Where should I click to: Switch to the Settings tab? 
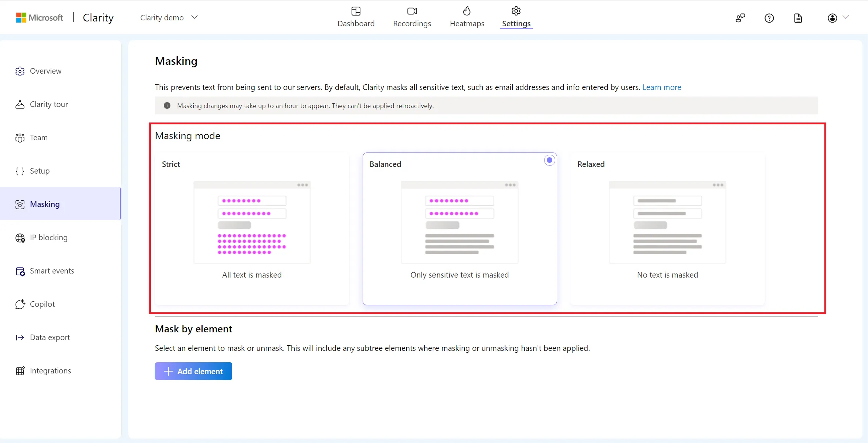(516, 17)
